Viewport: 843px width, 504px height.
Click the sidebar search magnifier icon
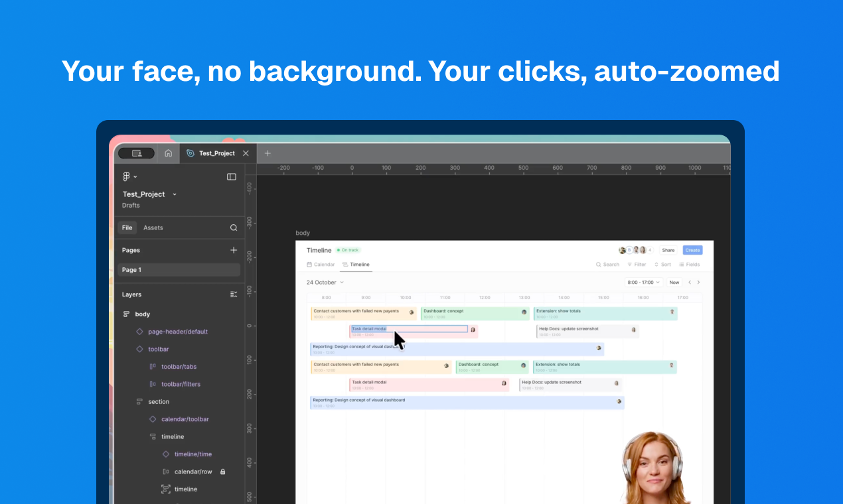click(234, 227)
